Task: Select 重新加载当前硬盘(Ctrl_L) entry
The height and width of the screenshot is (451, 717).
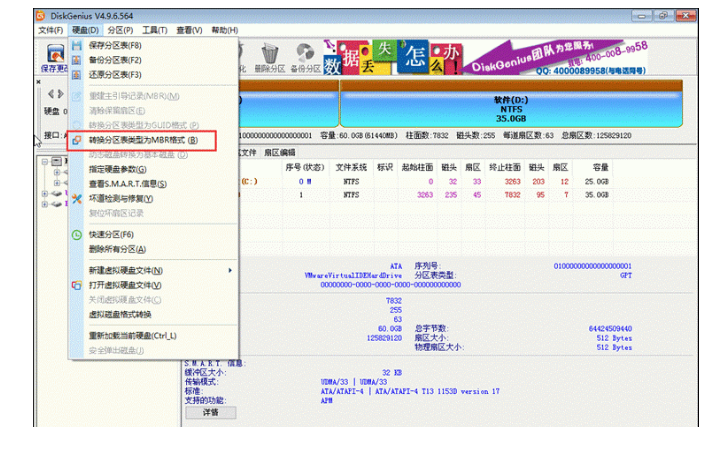Action: [x=133, y=336]
